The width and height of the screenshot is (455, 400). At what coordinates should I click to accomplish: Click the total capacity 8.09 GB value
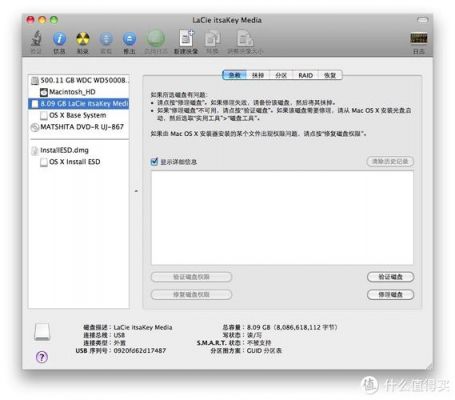tap(292, 327)
